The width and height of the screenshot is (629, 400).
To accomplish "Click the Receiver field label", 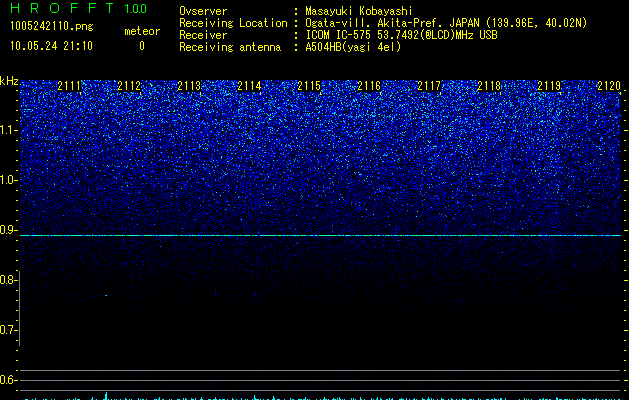I will tap(203, 35).
